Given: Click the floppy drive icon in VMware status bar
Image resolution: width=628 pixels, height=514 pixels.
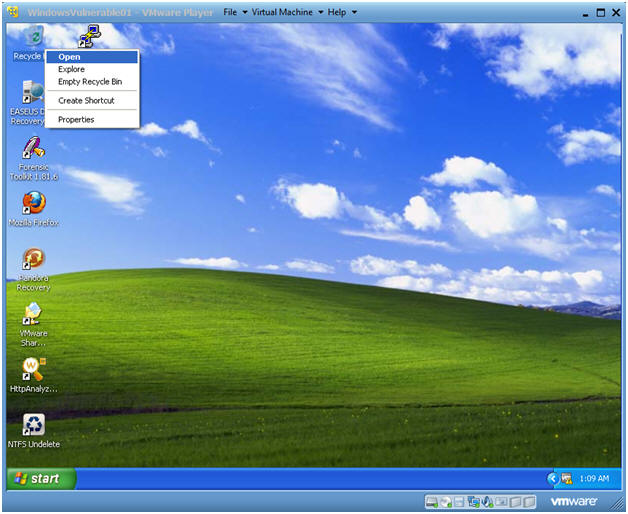Looking at the screenshot, I should point(459,502).
